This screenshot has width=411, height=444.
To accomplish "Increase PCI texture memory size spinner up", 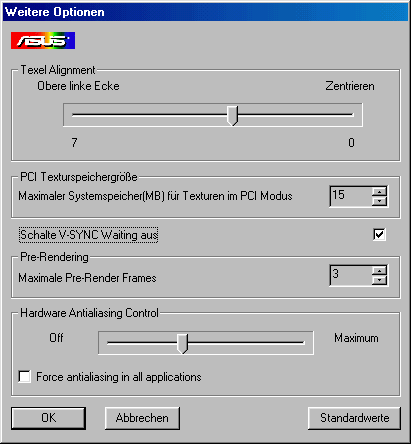I will pos(379,192).
